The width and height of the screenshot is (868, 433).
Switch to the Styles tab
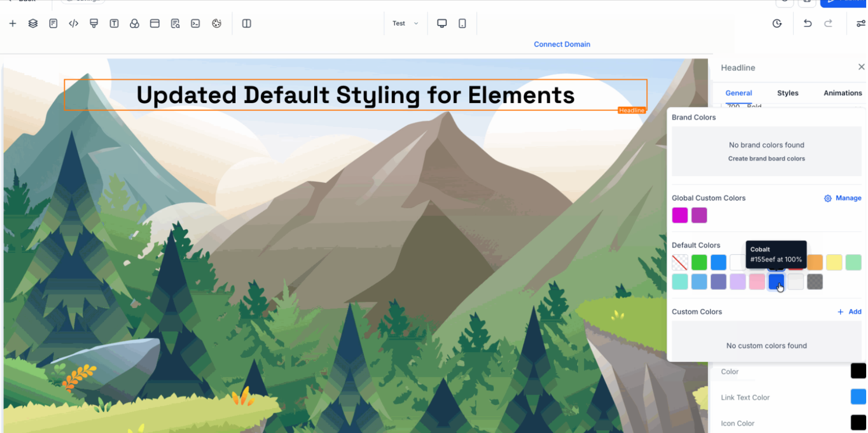tap(787, 93)
